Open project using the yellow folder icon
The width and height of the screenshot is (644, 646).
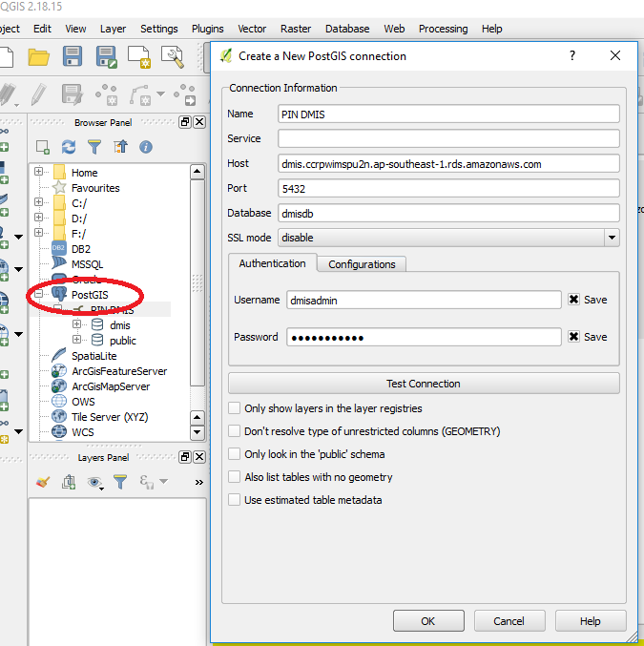pyautogui.click(x=39, y=57)
